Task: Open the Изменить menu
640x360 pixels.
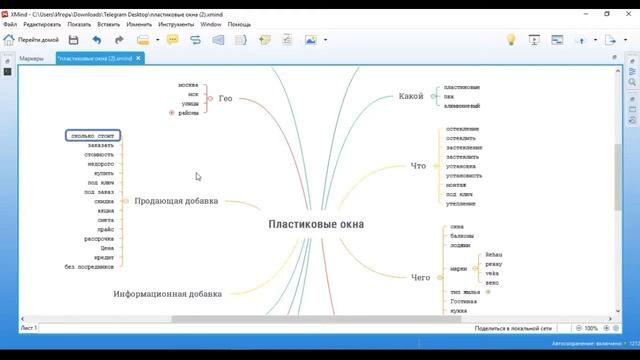Action: pyautogui.click(x=139, y=24)
